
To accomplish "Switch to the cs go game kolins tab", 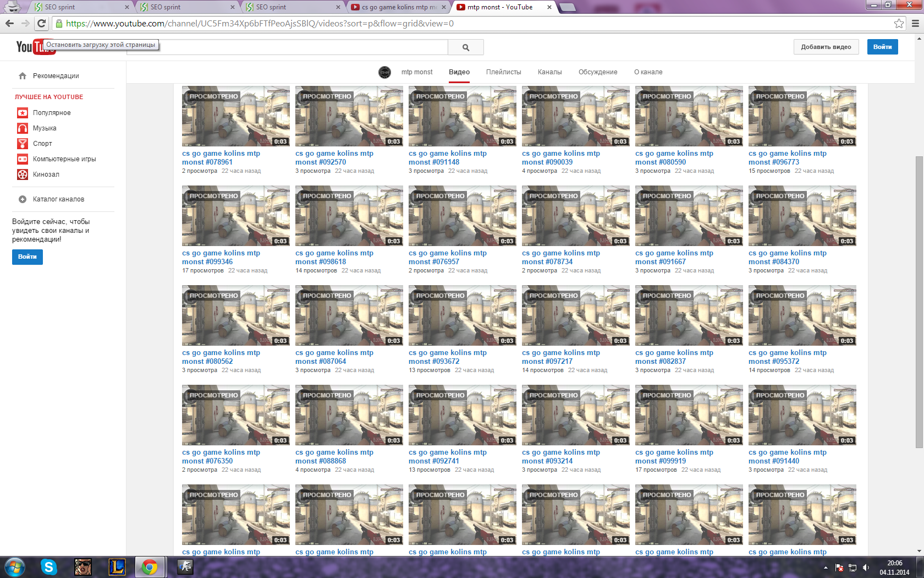I will point(399,7).
